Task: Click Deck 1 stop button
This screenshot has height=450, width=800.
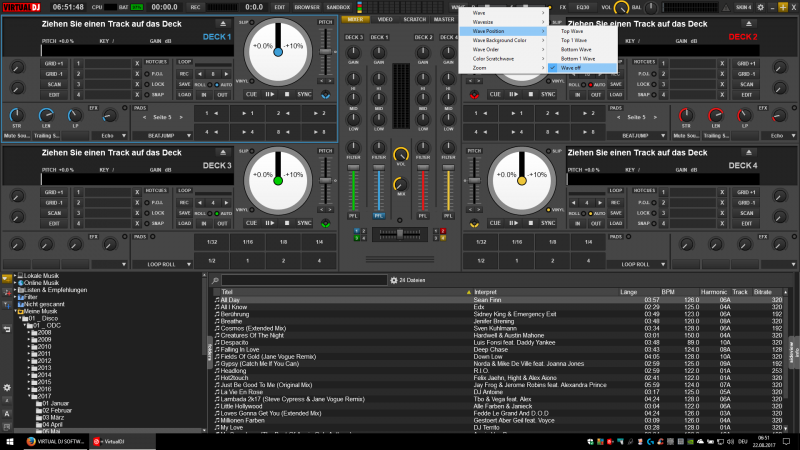Action: click(287, 94)
